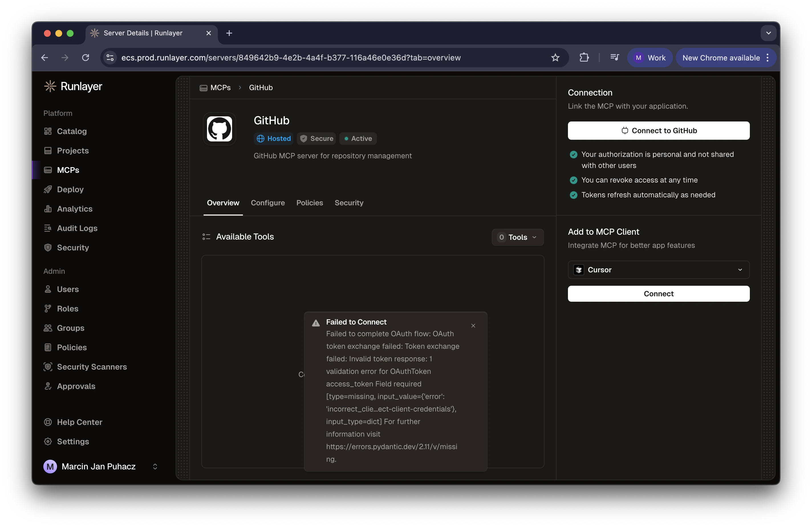
Task: Open the media control icon in toolbar
Action: [614, 57]
